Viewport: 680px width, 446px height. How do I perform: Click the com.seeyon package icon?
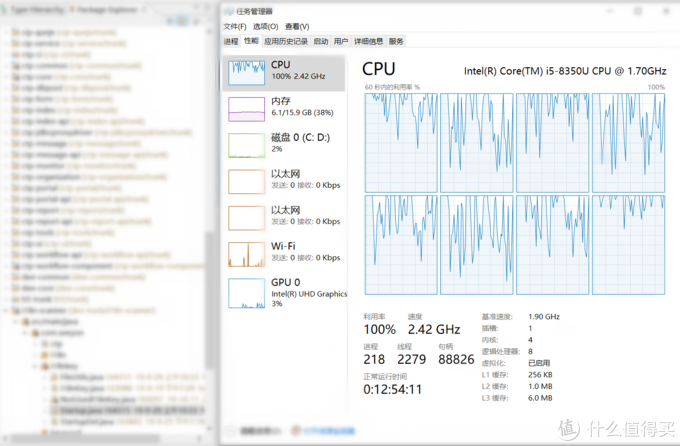(x=35, y=333)
